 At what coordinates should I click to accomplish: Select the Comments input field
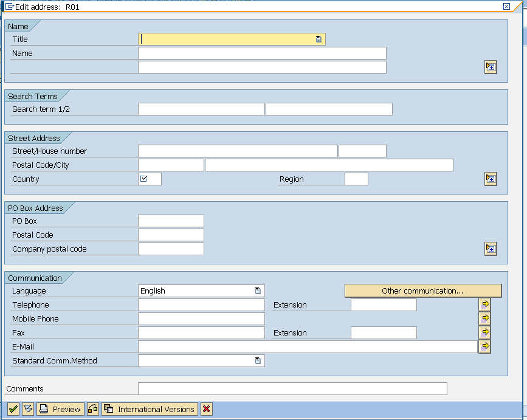(x=292, y=388)
